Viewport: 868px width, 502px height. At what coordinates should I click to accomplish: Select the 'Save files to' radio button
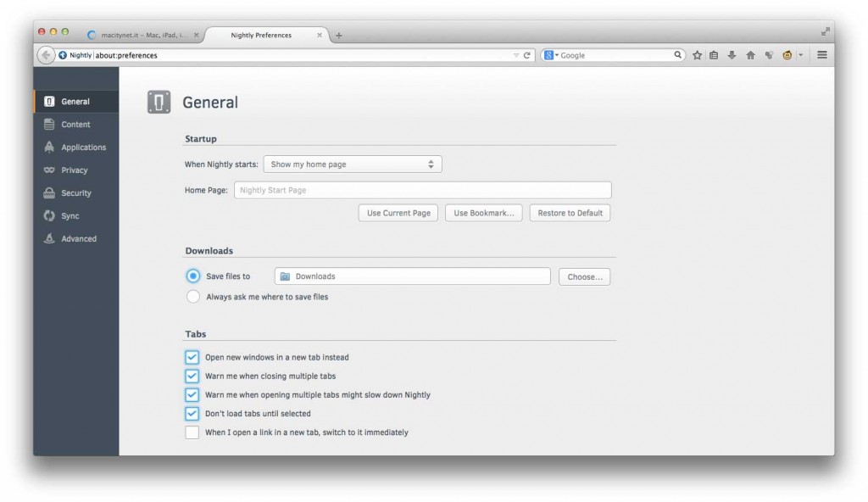pos(192,276)
